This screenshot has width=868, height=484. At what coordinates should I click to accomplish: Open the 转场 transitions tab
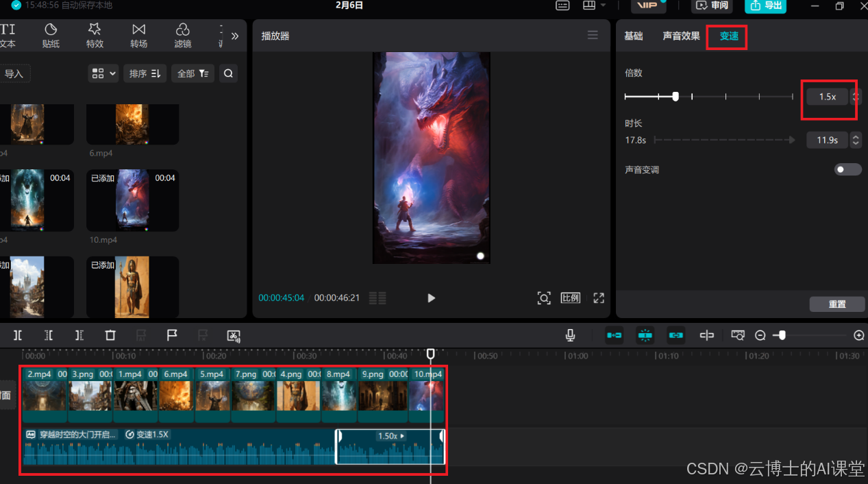[139, 36]
